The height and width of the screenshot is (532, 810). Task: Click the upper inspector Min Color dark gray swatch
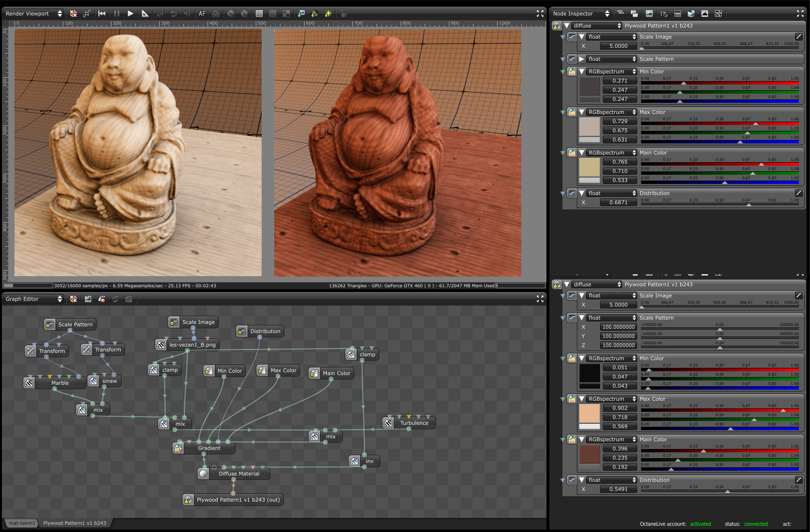[589, 86]
